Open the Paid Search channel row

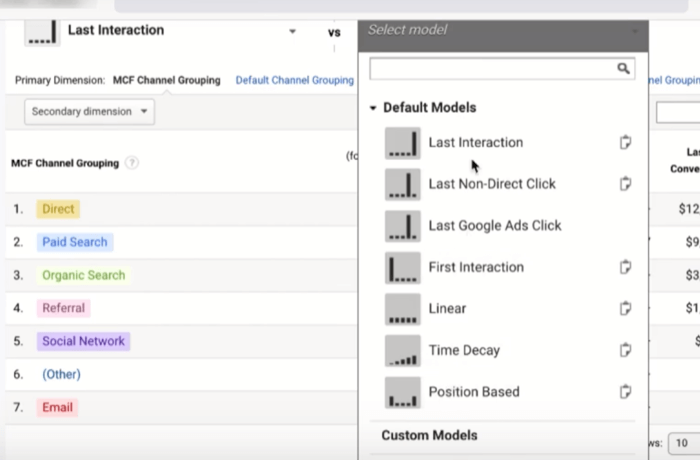click(x=75, y=242)
